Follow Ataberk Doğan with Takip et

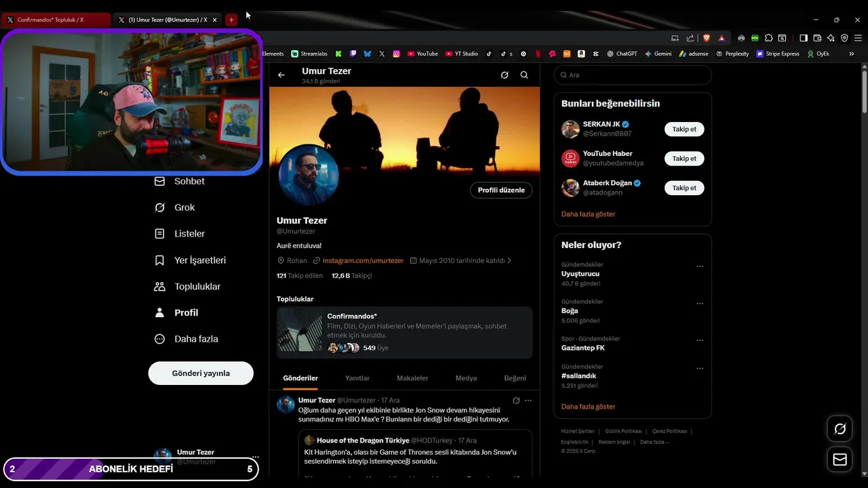pyautogui.click(x=684, y=188)
